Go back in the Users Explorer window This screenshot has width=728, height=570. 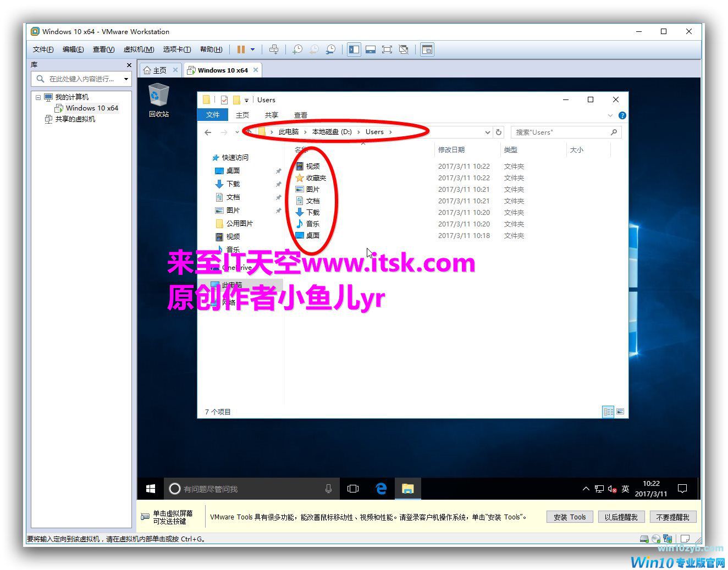click(x=208, y=132)
